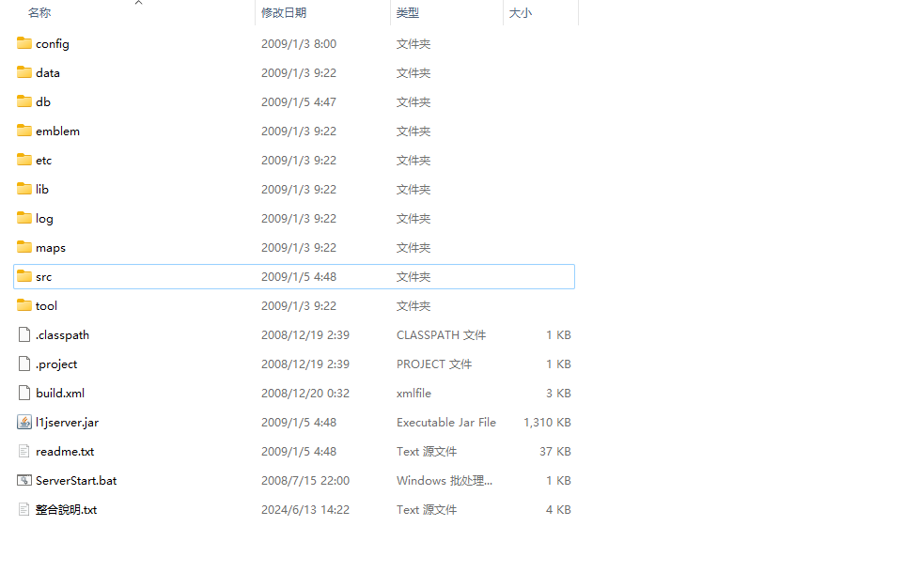Image resolution: width=905 pixels, height=588 pixels.
Task: Click the l1jserver.jar Java icon
Action: [x=24, y=422]
